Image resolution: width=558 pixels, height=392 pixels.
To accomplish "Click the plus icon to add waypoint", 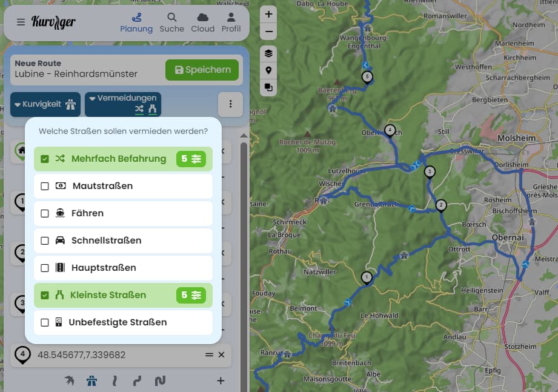I will click(221, 381).
